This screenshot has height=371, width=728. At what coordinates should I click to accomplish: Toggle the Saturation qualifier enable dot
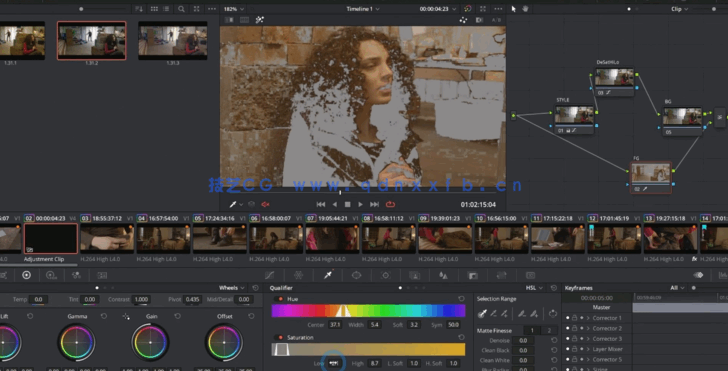[x=280, y=338]
